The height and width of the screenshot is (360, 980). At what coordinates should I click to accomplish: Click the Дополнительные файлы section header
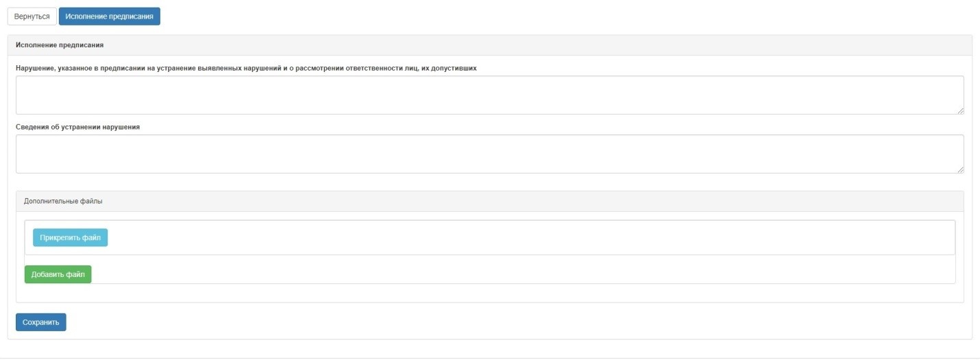pos(490,202)
